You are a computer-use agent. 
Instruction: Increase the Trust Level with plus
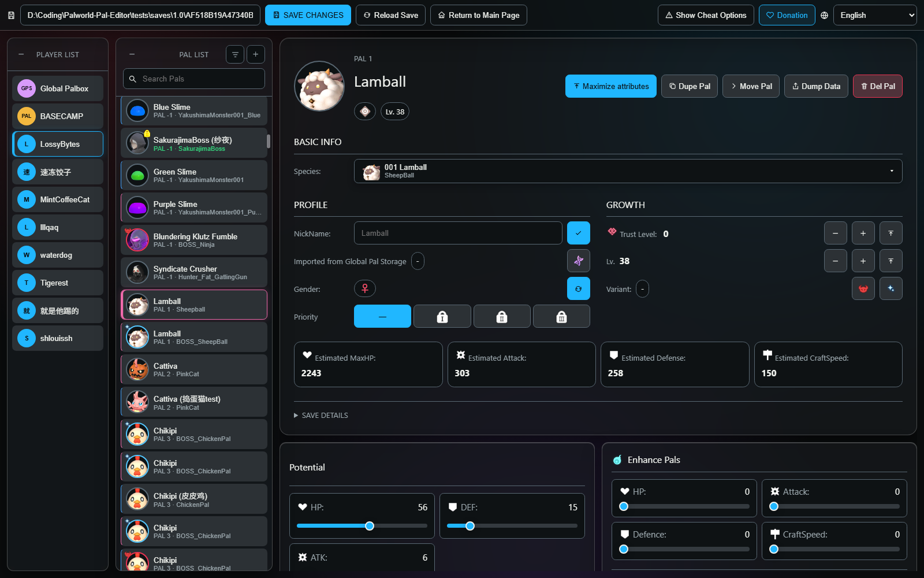[863, 233]
